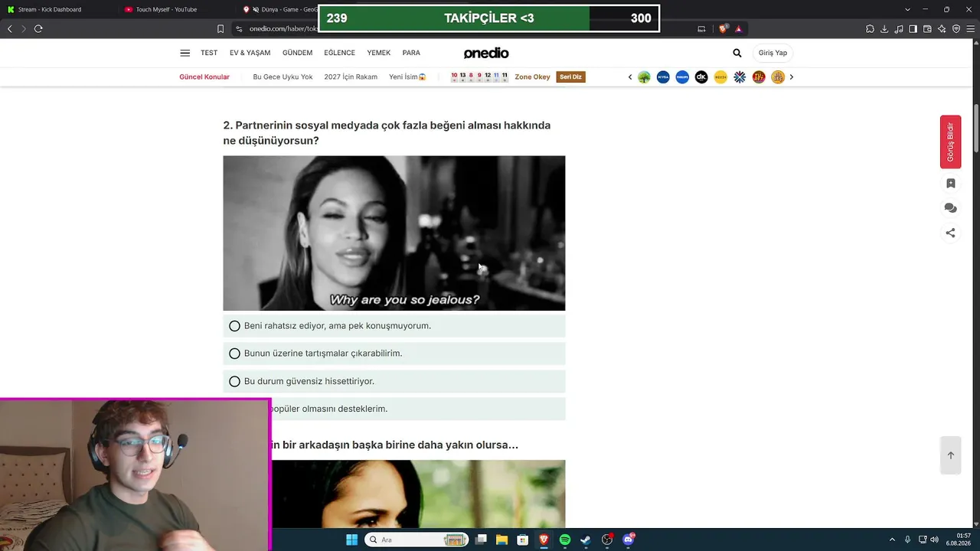Screen dimensions: 980x551
Task: Show more brands with right chevron
Action: coord(792,77)
